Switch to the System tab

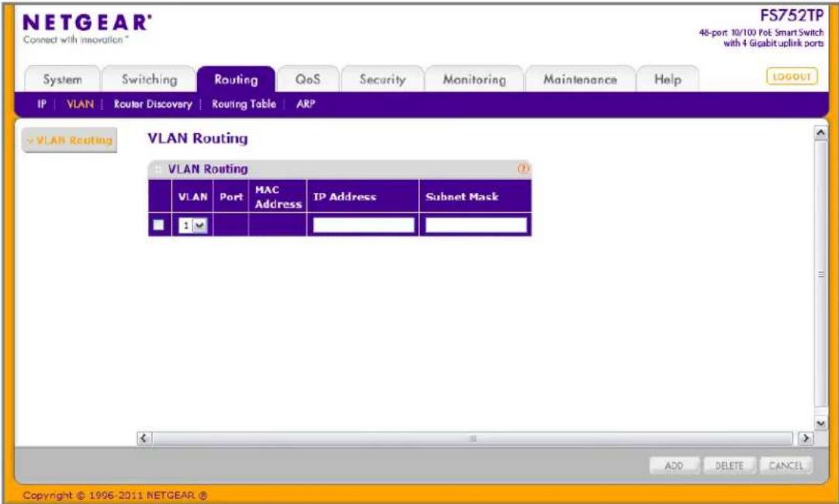click(x=63, y=79)
